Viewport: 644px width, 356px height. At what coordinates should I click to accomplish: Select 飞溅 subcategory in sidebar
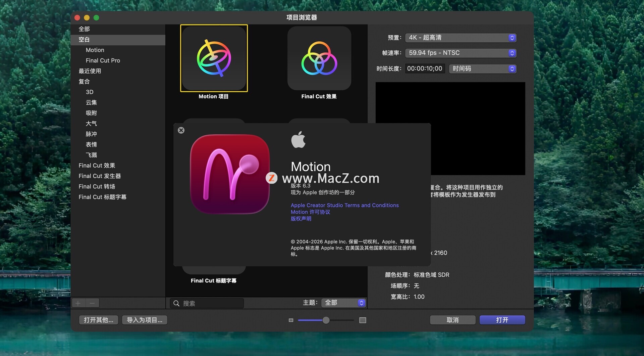[118, 155]
